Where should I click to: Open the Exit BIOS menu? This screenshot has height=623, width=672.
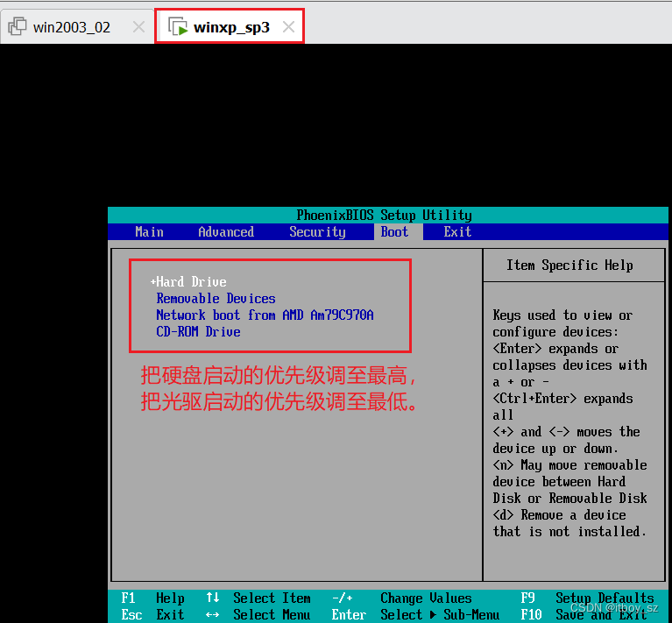point(457,232)
